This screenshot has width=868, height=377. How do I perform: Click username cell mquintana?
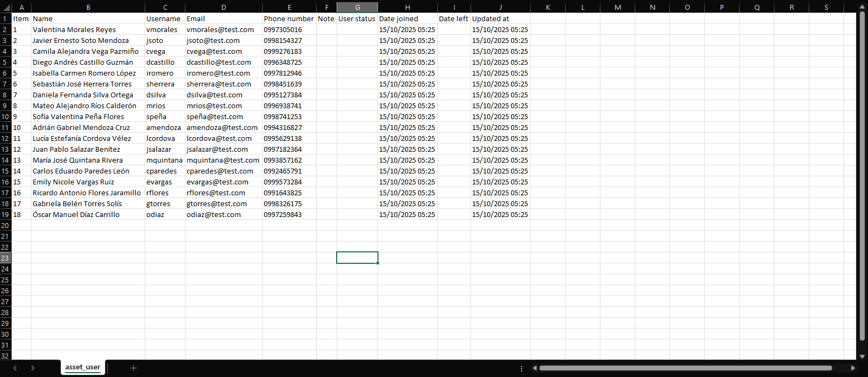tap(164, 160)
